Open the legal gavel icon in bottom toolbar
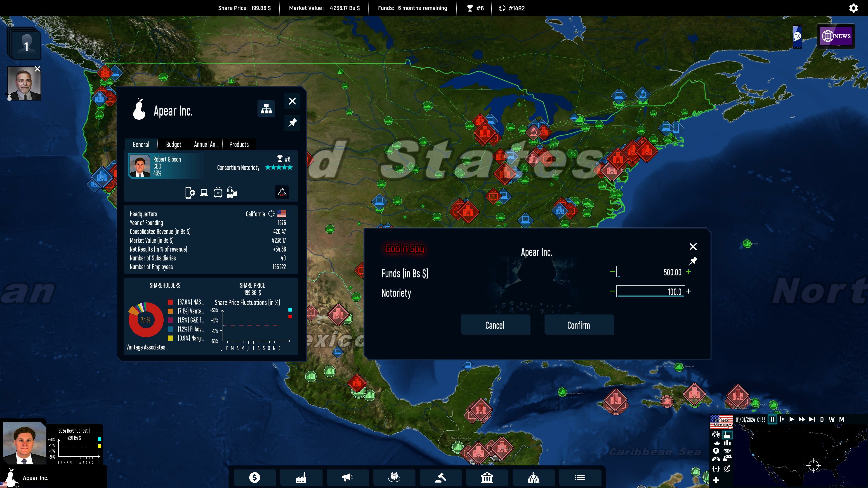 pyautogui.click(x=441, y=477)
